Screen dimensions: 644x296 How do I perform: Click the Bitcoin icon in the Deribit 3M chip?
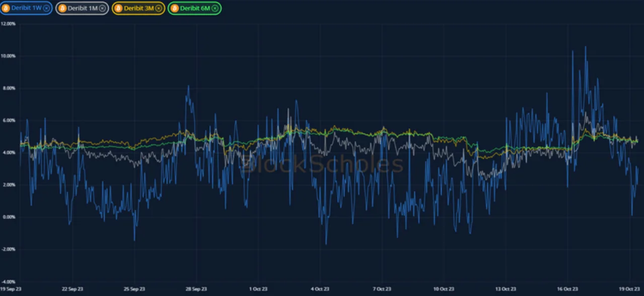point(118,8)
